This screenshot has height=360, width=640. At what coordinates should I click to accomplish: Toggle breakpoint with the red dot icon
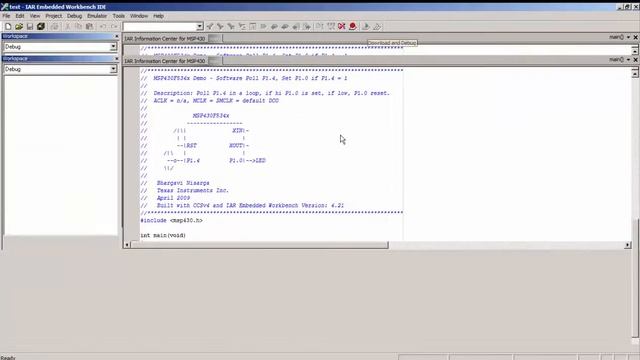tap(353, 27)
